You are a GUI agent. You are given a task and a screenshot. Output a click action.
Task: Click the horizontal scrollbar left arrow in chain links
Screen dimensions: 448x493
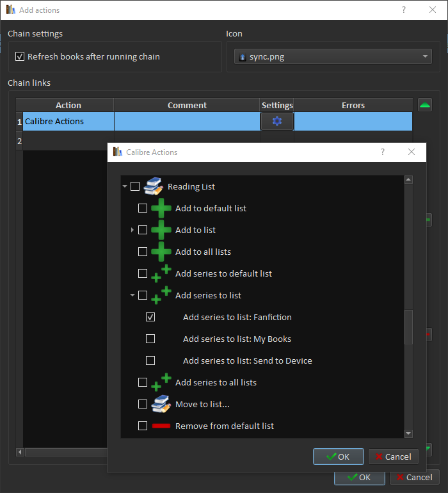(x=20, y=452)
